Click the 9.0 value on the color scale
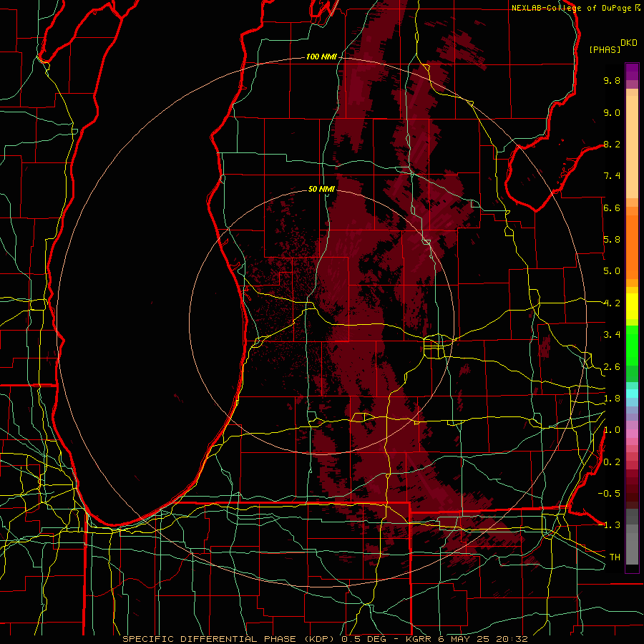The width and height of the screenshot is (644, 644). [612, 112]
